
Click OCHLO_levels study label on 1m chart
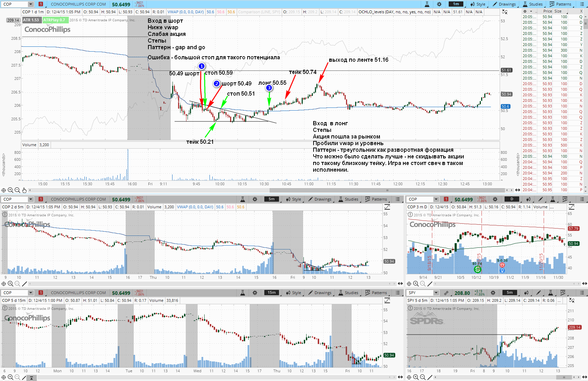395,12
